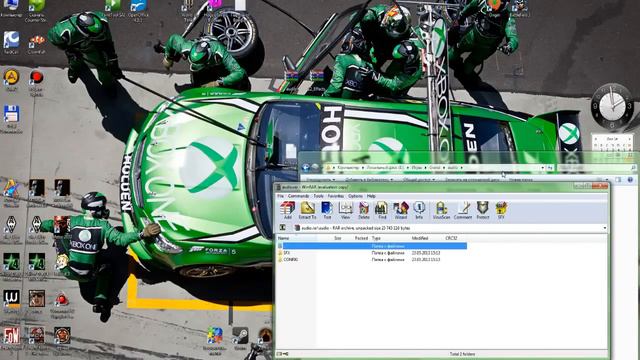Expand the Explorer address bar history dropdown
640x360 pixels.
point(542,168)
